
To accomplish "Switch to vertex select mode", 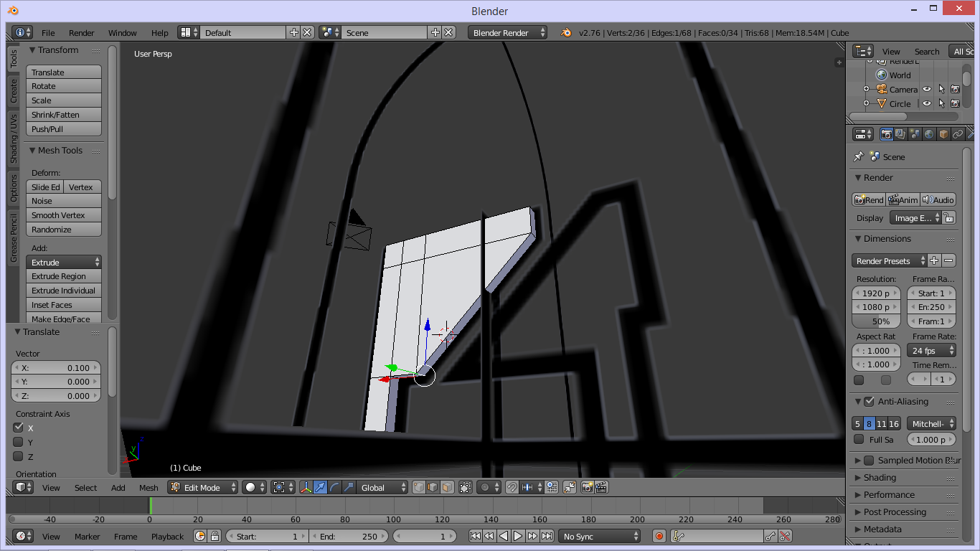I will pyautogui.click(x=419, y=487).
